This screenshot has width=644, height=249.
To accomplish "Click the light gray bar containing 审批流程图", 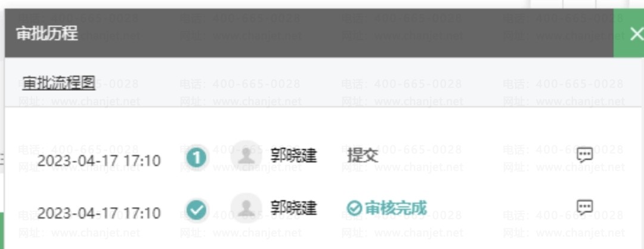I will [323, 82].
